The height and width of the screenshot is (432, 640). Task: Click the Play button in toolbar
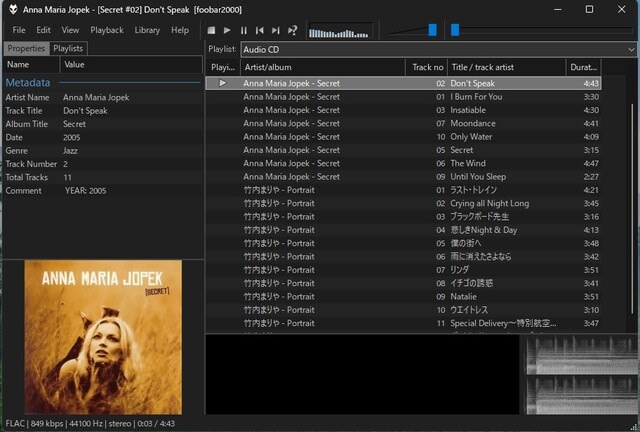[x=227, y=30]
